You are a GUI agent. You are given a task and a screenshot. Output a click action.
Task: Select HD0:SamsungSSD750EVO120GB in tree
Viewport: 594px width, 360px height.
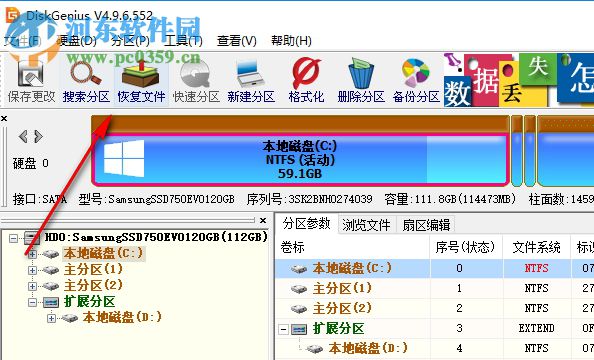point(156,238)
